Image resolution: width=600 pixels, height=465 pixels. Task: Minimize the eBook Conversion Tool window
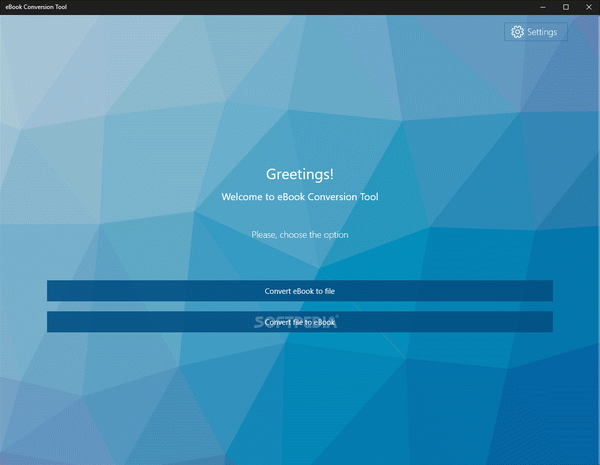tap(543, 7)
